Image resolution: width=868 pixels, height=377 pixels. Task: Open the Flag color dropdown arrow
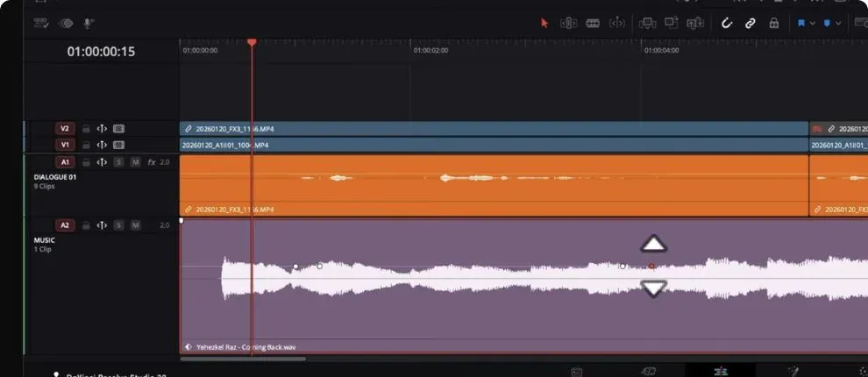click(x=812, y=24)
